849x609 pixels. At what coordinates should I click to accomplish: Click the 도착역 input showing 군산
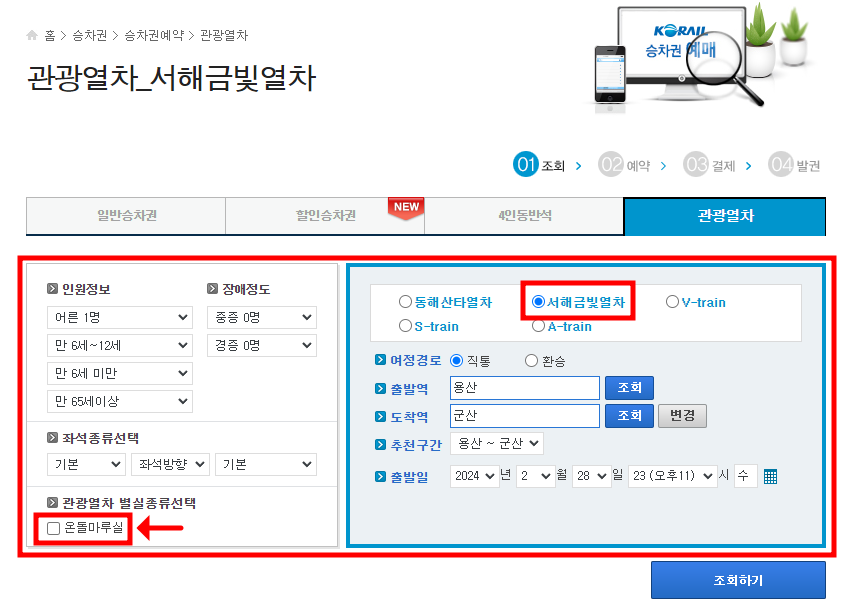pos(524,416)
